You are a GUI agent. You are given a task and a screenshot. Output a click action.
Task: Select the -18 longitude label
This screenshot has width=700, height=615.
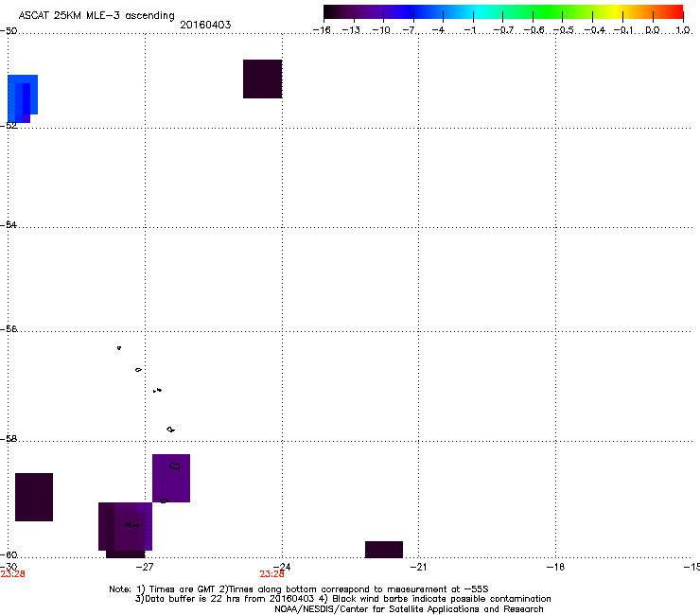click(556, 567)
